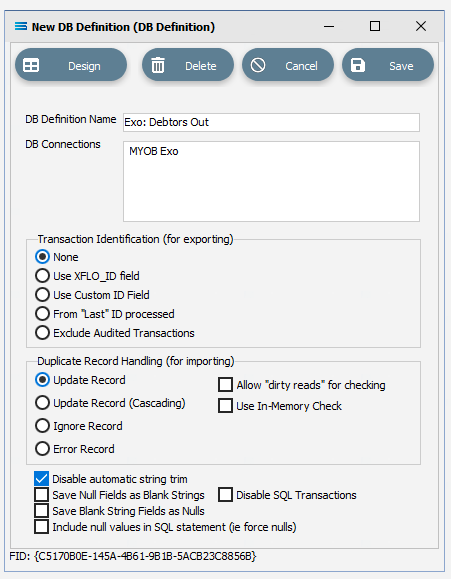
Task: Click the app icon in title bar
Action: pos(21,27)
